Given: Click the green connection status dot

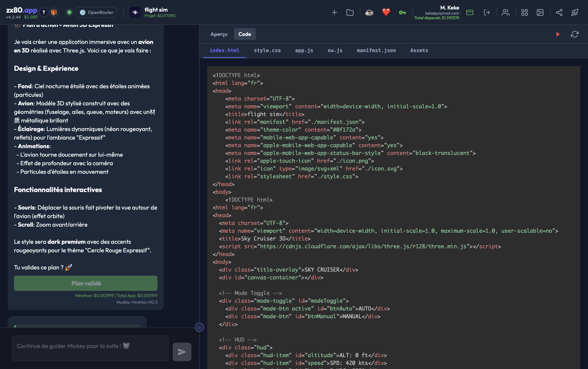Looking at the screenshot, I should coord(69,12).
